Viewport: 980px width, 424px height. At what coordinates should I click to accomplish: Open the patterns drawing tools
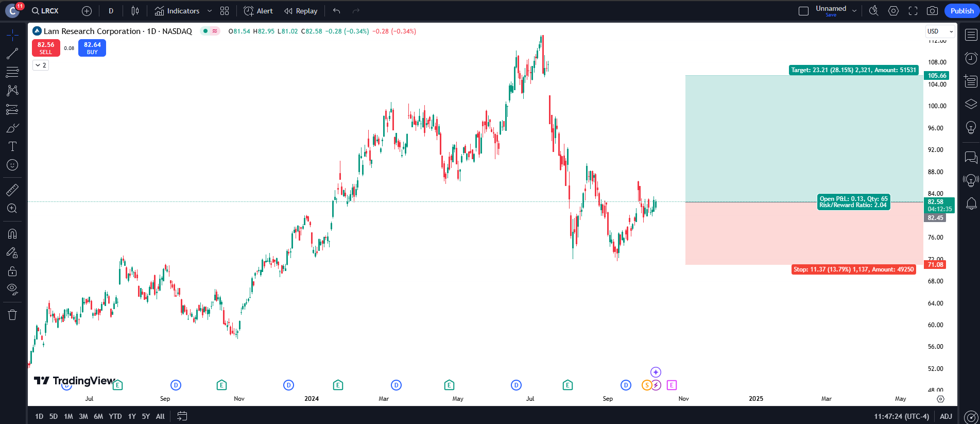[12, 91]
